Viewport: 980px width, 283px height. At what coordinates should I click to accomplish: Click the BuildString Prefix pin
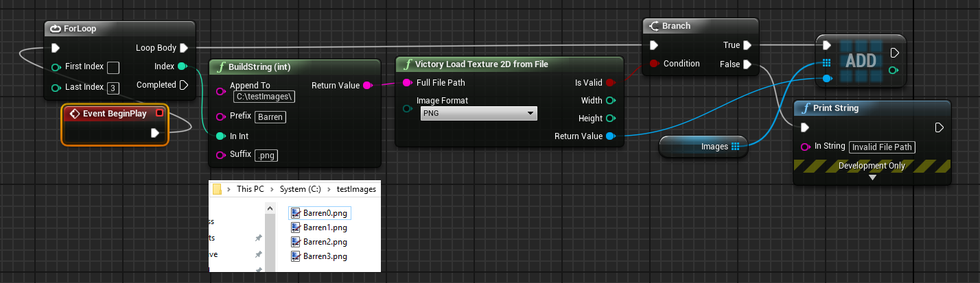(220, 116)
